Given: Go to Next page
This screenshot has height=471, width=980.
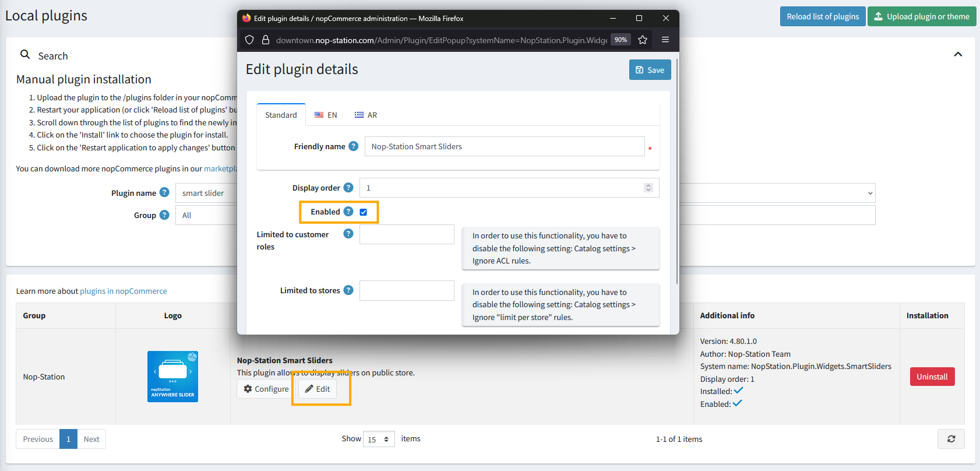Looking at the screenshot, I should [91, 439].
